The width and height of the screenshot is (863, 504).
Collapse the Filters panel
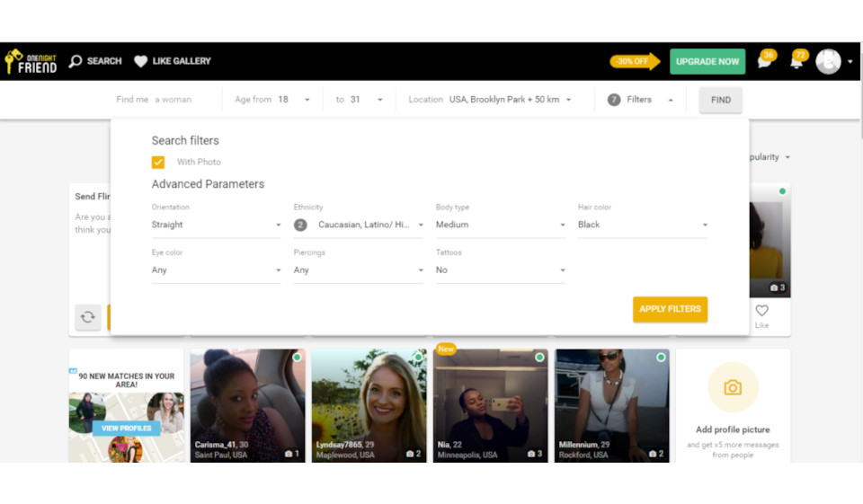point(641,100)
